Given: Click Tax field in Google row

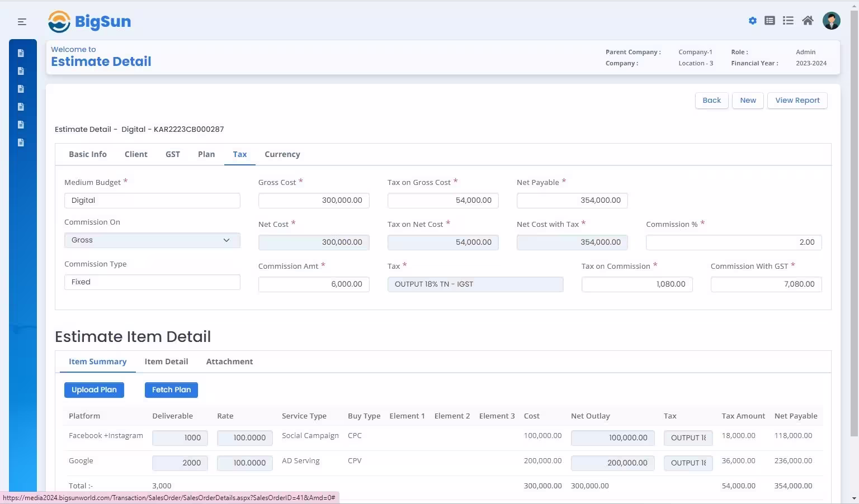Looking at the screenshot, I should tap(688, 463).
